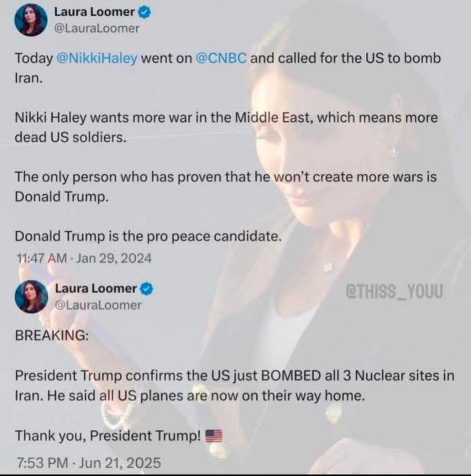
Task: Click the 'The only person who has proven' paragraph
Action: 226,187
